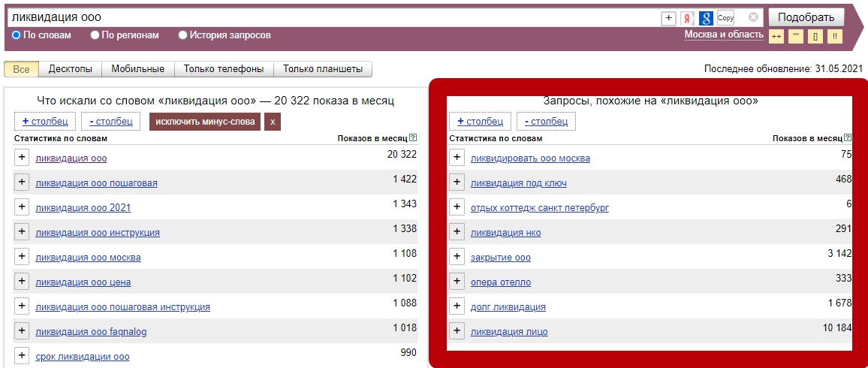Open the 'ликвидация под ключ' query link
The width and height of the screenshot is (868, 368).
tap(518, 183)
